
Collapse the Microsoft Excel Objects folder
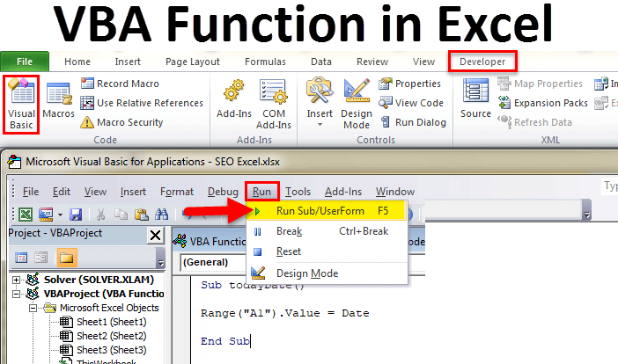pos(33,308)
